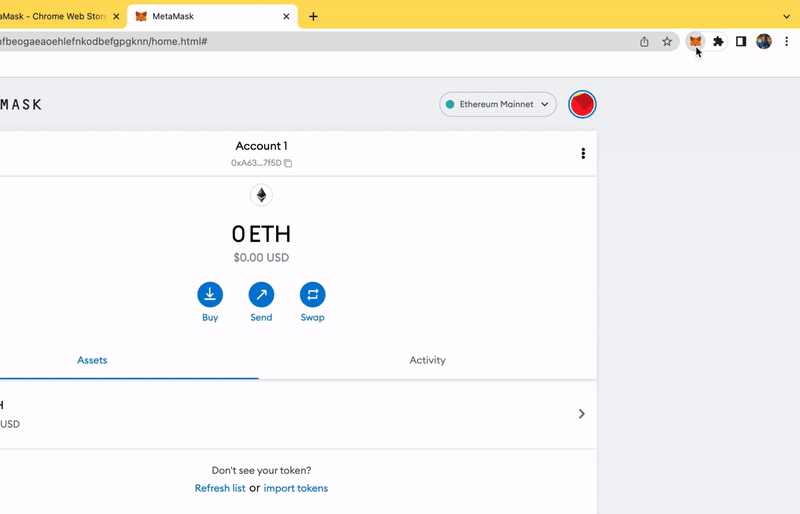Click the Account 1 name
Screen dimensions: 800x514
261,146
